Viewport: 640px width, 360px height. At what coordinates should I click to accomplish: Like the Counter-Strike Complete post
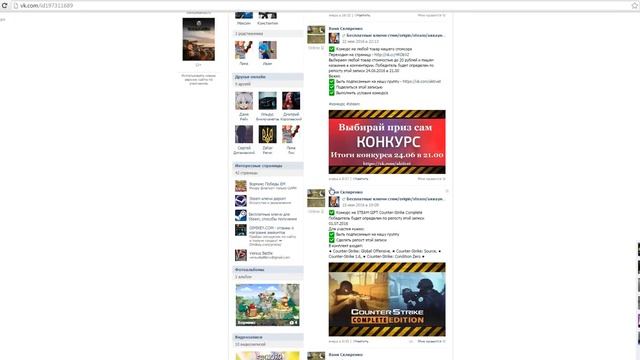(431, 341)
